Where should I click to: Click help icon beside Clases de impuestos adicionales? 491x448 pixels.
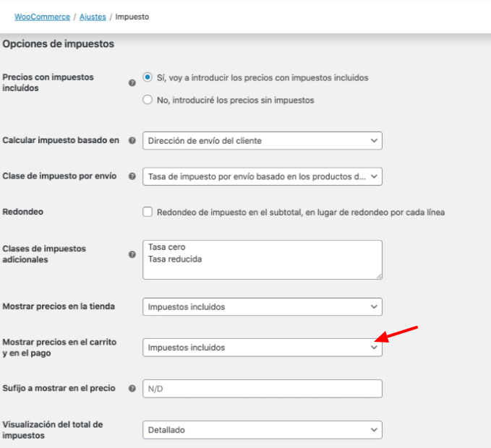point(132,254)
